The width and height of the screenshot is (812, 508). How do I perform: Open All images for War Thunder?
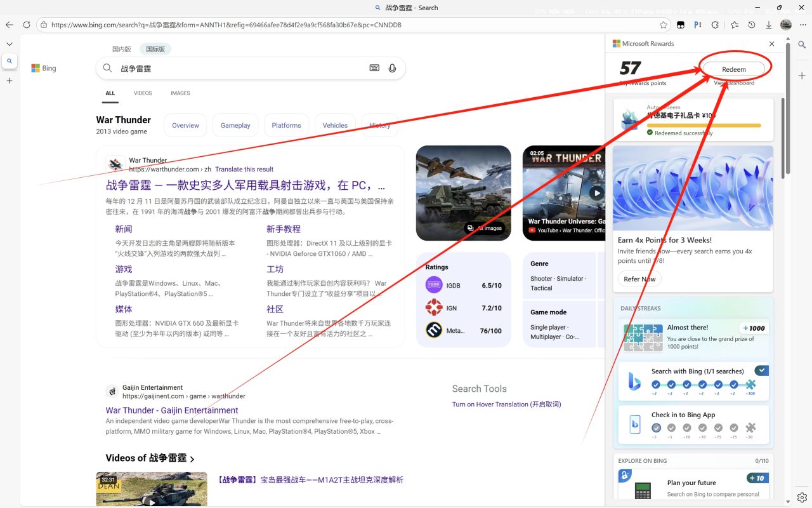pos(485,228)
